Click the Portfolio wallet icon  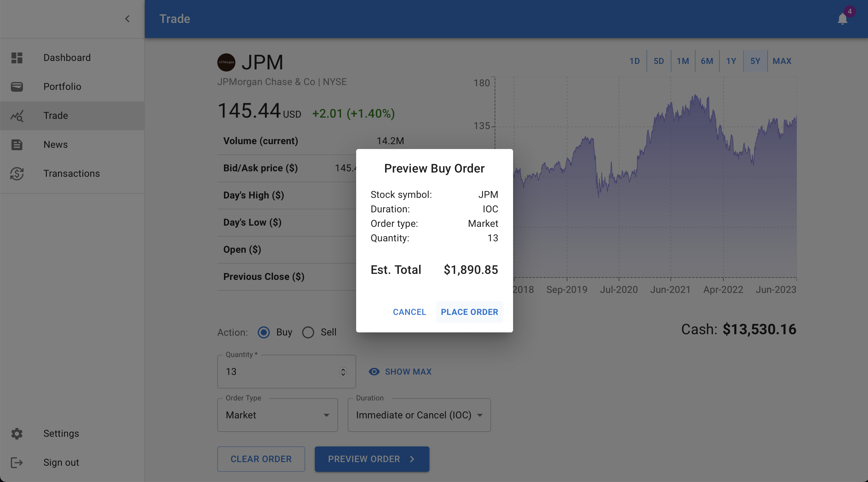point(17,87)
